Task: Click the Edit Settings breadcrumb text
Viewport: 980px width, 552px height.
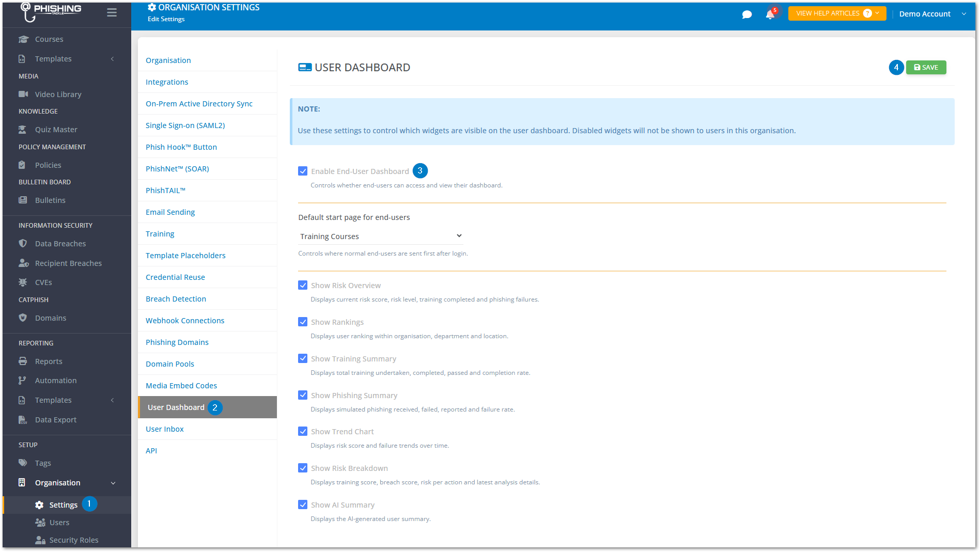Action: click(166, 19)
